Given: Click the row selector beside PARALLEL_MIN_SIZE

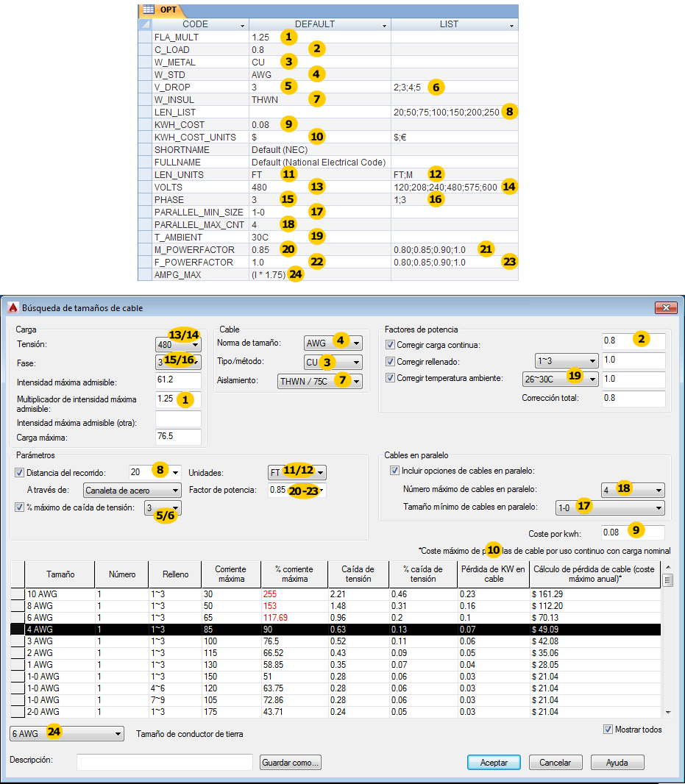Looking at the screenshot, I should pos(145,212).
